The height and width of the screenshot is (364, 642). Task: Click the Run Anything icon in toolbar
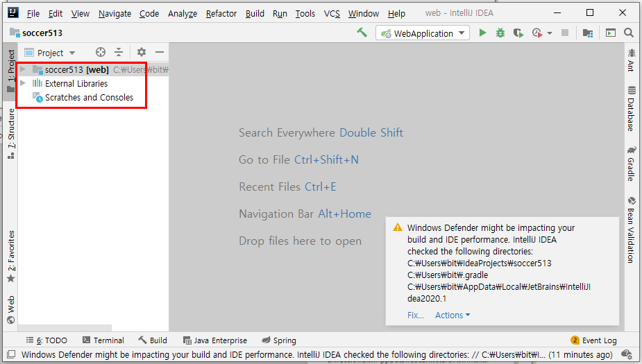tap(611, 33)
